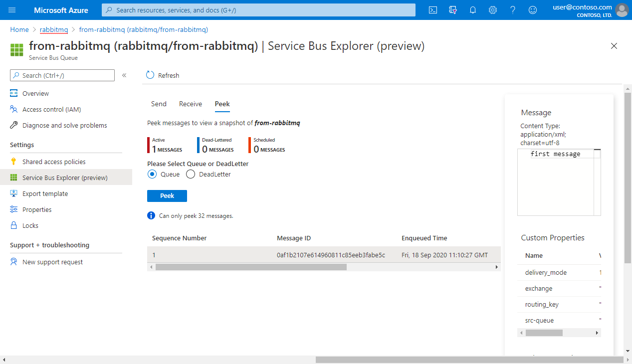
Task: Click the Refresh icon in the command bar
Action: point(150,75)
